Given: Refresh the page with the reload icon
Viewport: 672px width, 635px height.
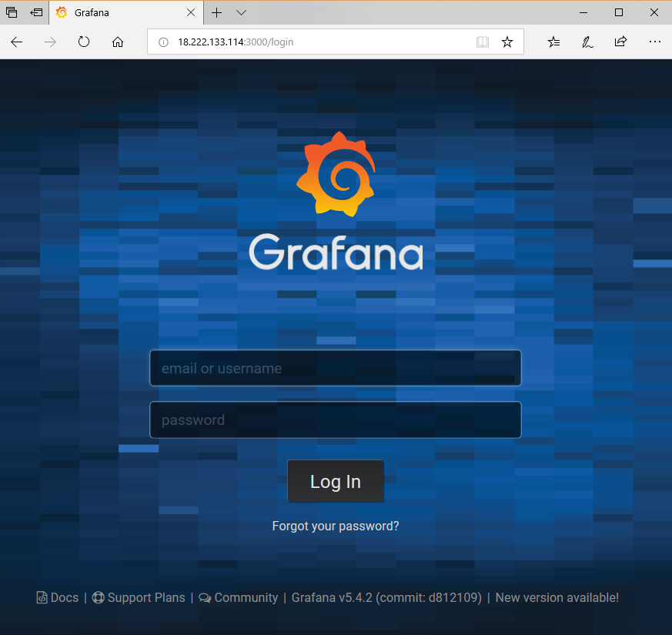Looking at the screenshot, I should [84, 42].
